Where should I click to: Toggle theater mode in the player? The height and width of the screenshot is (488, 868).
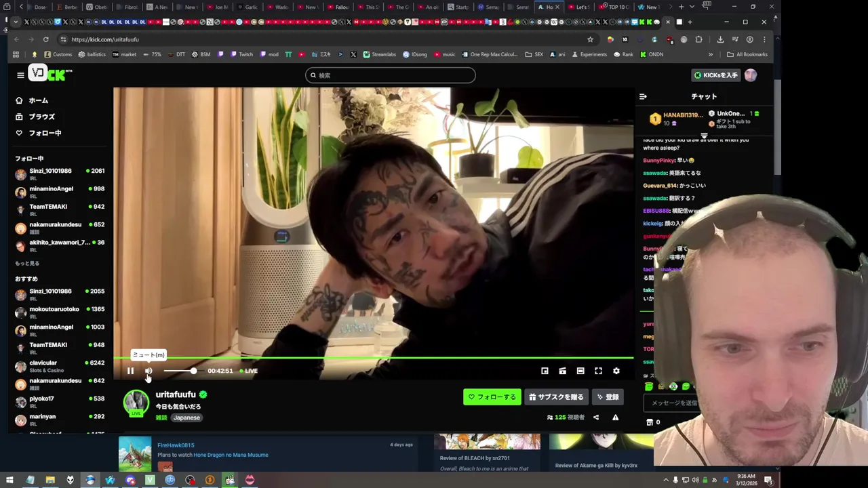click(580, 371)
